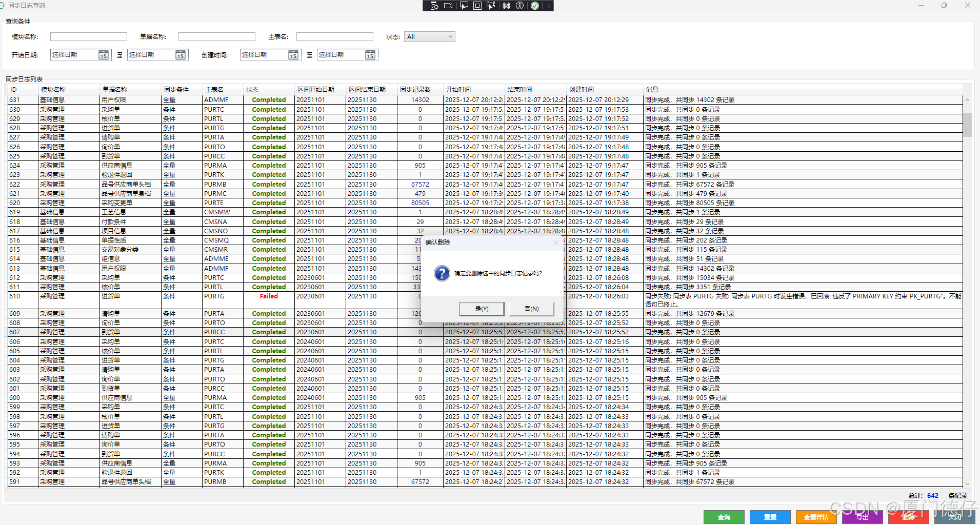Click the red 删除 button
This screenshot has height=525, width=980.
click(x=909, y=517)
